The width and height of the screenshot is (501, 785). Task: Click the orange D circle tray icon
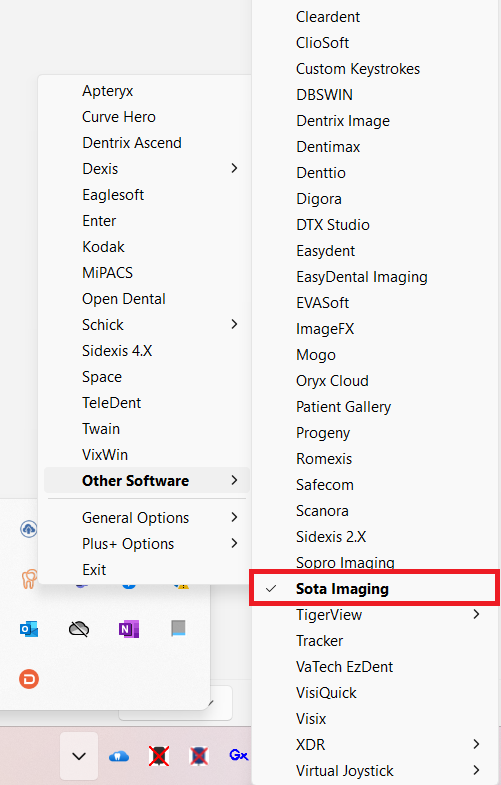(x=29, y=679)
